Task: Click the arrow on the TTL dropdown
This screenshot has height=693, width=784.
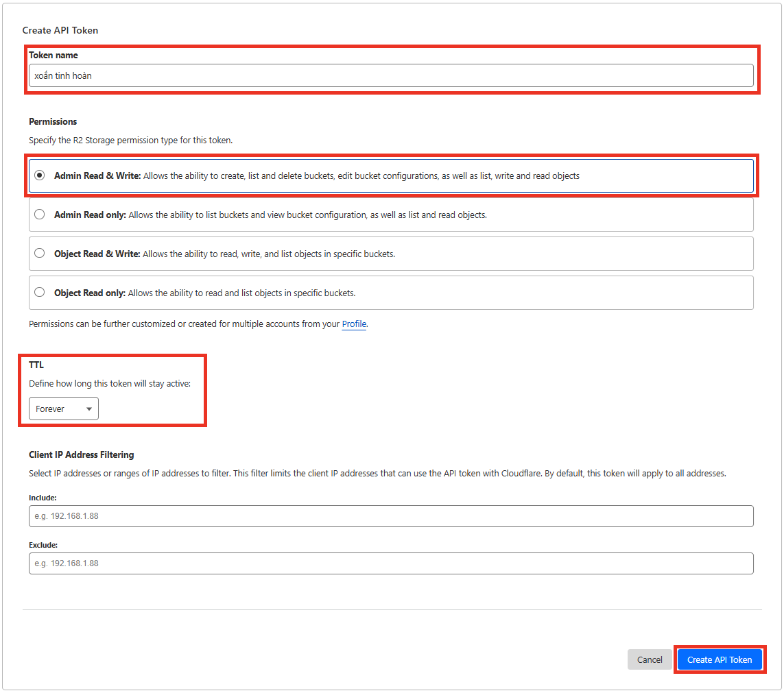Action: coord(89,409)
